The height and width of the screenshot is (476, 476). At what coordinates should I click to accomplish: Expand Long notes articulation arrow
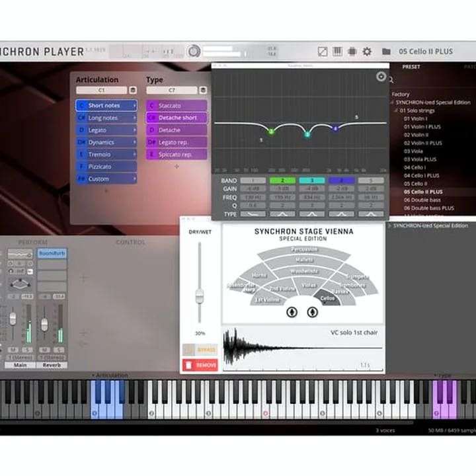pyautogui.click(x=134, y=118)
